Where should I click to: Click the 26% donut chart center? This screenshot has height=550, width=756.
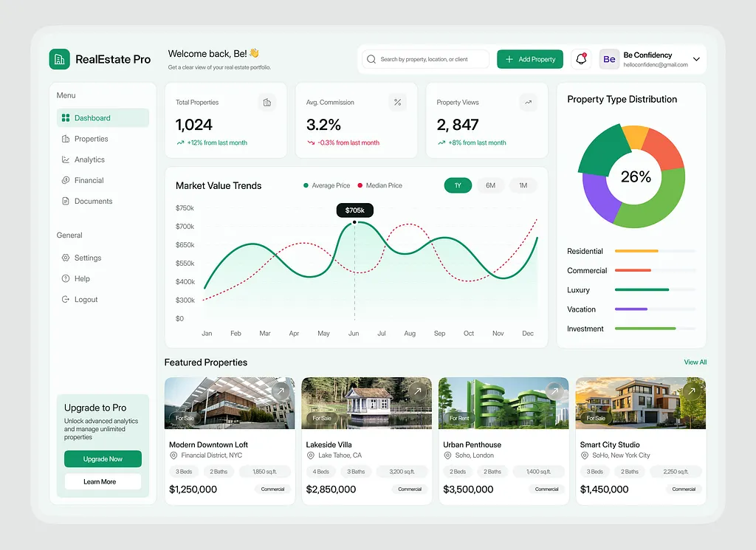(636, 177)
